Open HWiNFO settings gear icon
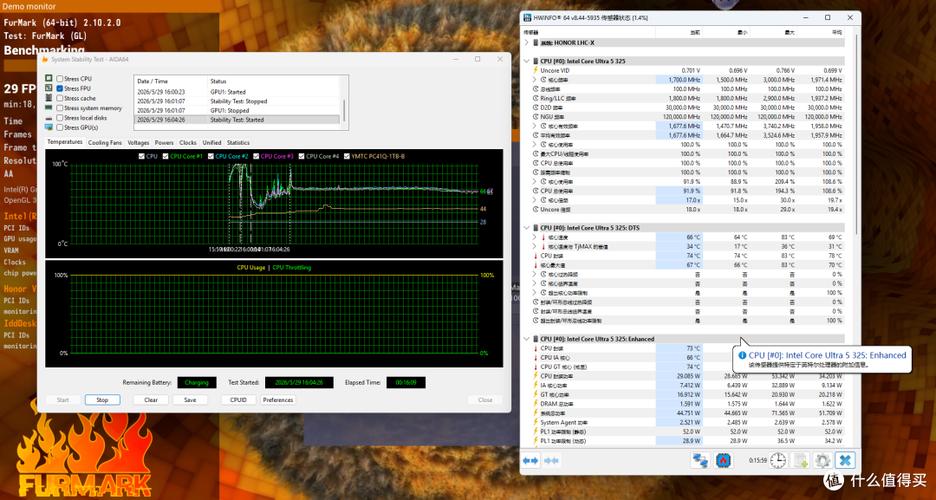The width and height of the screenshot is (936, 500). (x=823, y=460)
